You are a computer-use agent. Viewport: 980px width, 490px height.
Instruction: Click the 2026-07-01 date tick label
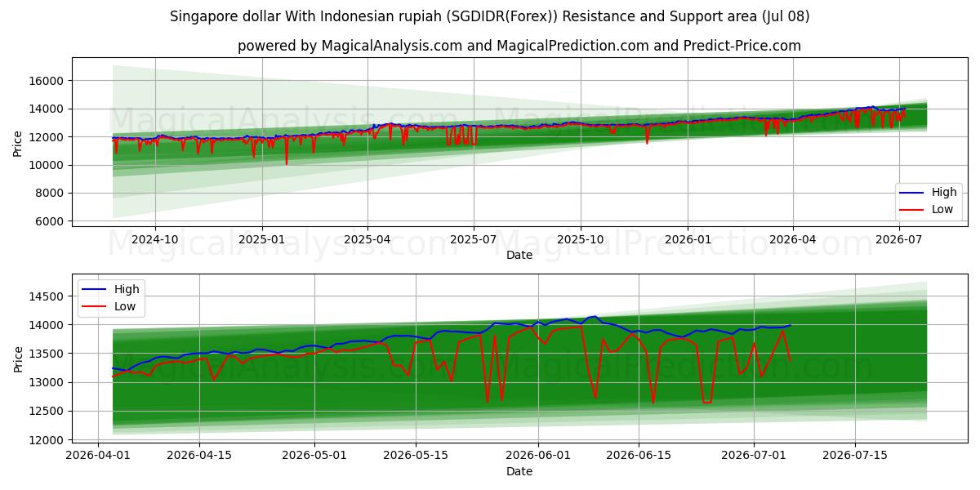[x=755, y=455]
